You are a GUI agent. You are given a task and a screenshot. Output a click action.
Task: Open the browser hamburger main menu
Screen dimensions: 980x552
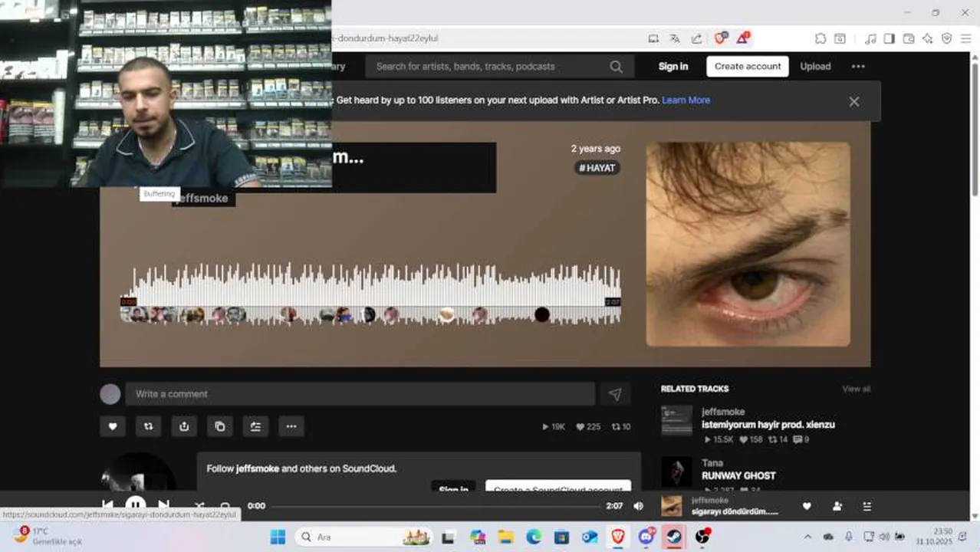point(966,38)
